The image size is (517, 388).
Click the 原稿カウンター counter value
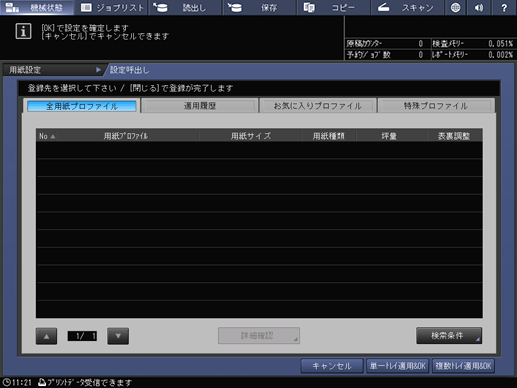421,44
